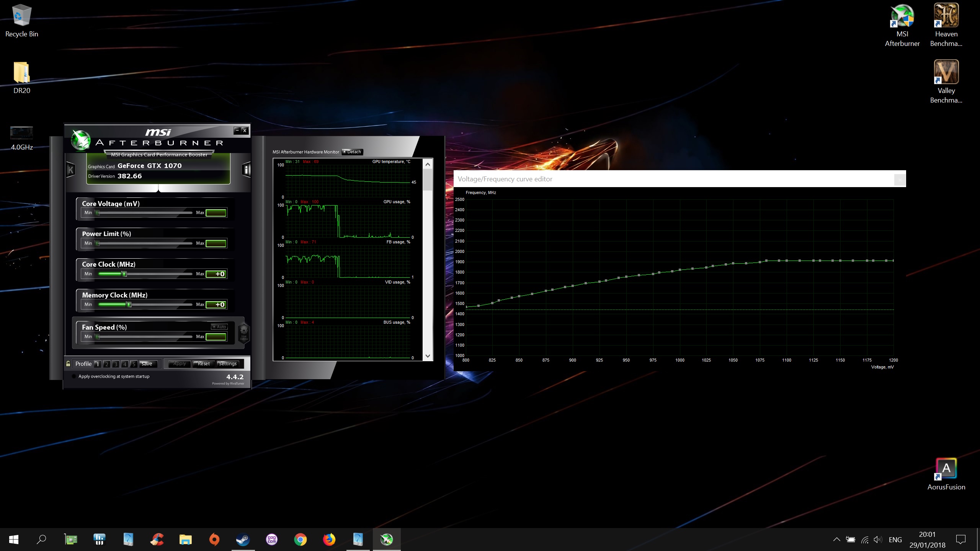980x551 pixels.
Task: Select profile slot 4
Action: point(124,364)
